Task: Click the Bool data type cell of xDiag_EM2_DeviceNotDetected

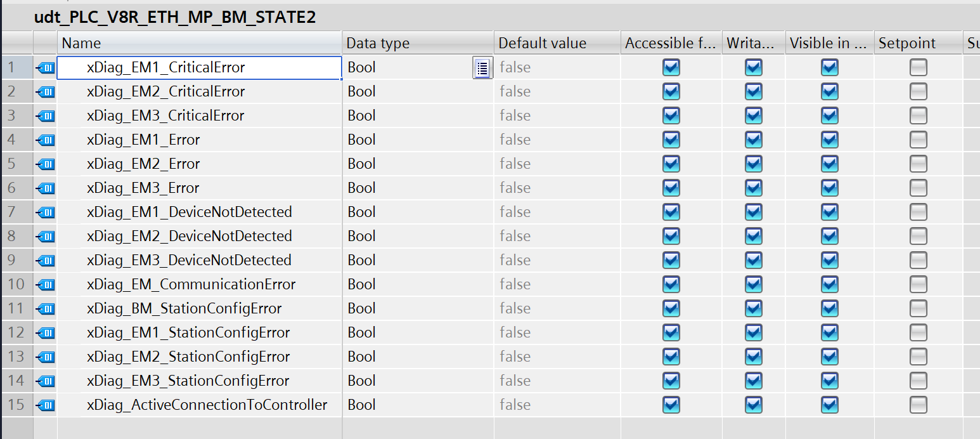Action: (x=406, y=237)
